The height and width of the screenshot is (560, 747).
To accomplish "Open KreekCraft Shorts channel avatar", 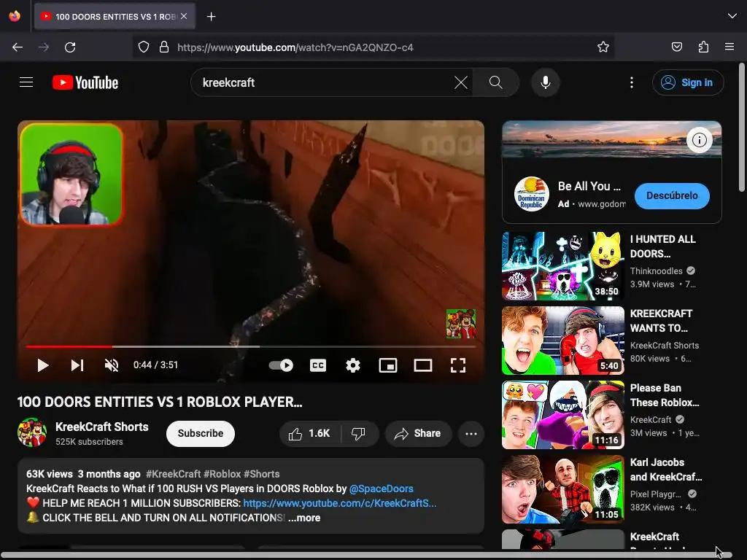I will [x=32, y=432].
